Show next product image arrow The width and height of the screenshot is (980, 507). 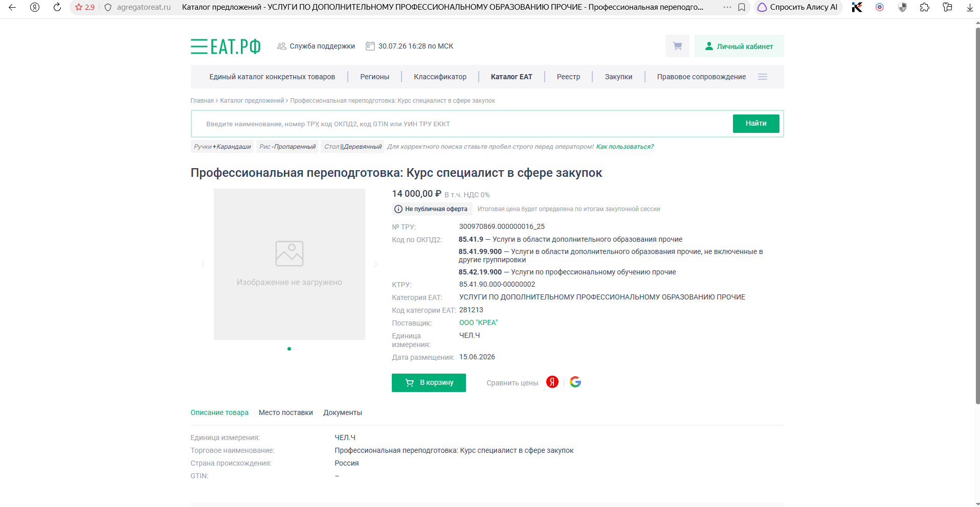[x=375, y=264]
